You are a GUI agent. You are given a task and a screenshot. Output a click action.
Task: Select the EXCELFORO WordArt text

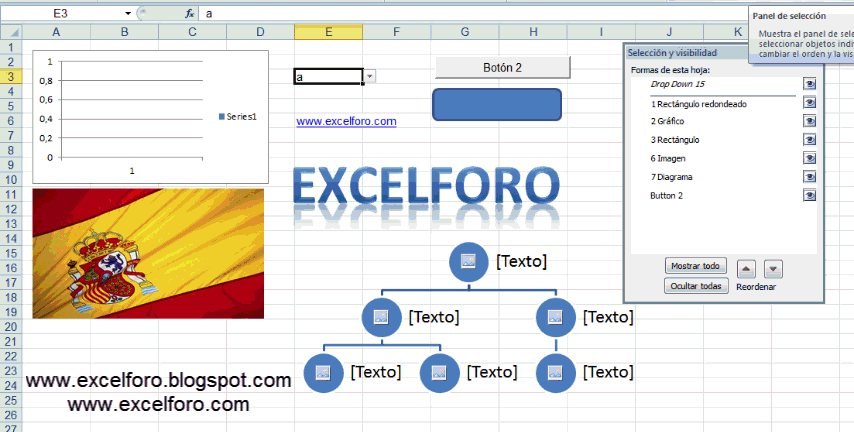(x=426, y=188)
